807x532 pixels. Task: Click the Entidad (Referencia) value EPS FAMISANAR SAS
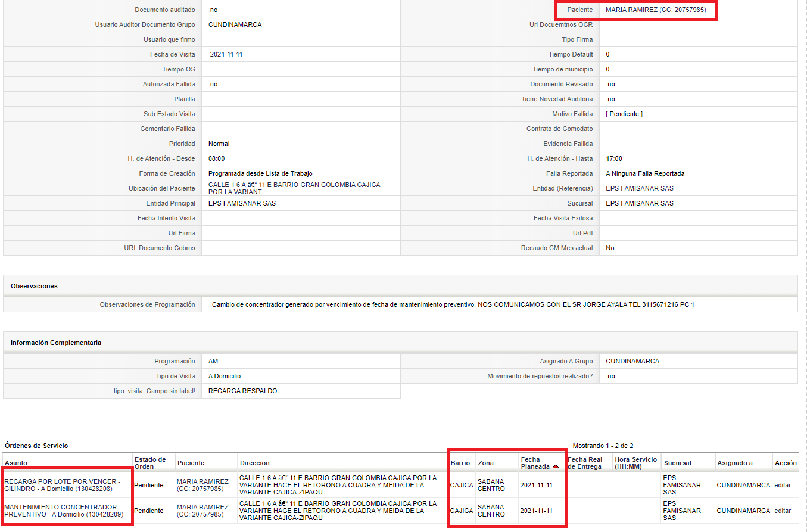tap(640, 188)
